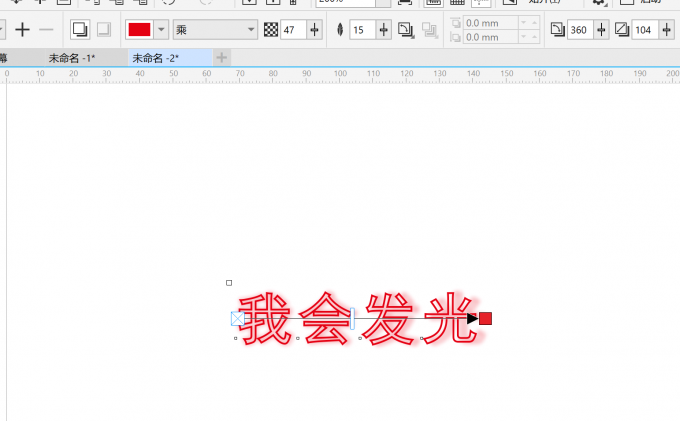Select the greyed-out inner shadow icon
This screenshot has height=421, width=680.
point(103,29)
